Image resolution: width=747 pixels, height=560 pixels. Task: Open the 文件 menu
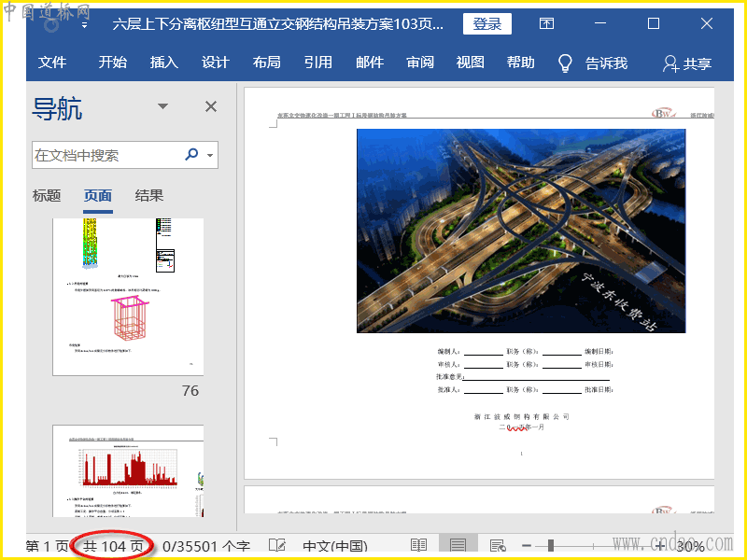pyautogui.click(x=52, y=63)
